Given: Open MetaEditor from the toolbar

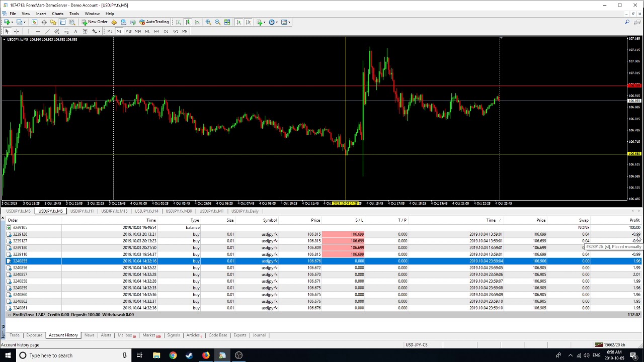Looking at the screenshot, I should [x=114, y=22].
